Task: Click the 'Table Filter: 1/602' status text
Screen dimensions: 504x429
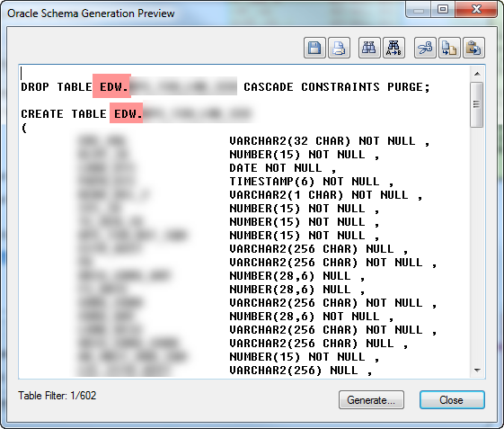Action: coord(57,396)
